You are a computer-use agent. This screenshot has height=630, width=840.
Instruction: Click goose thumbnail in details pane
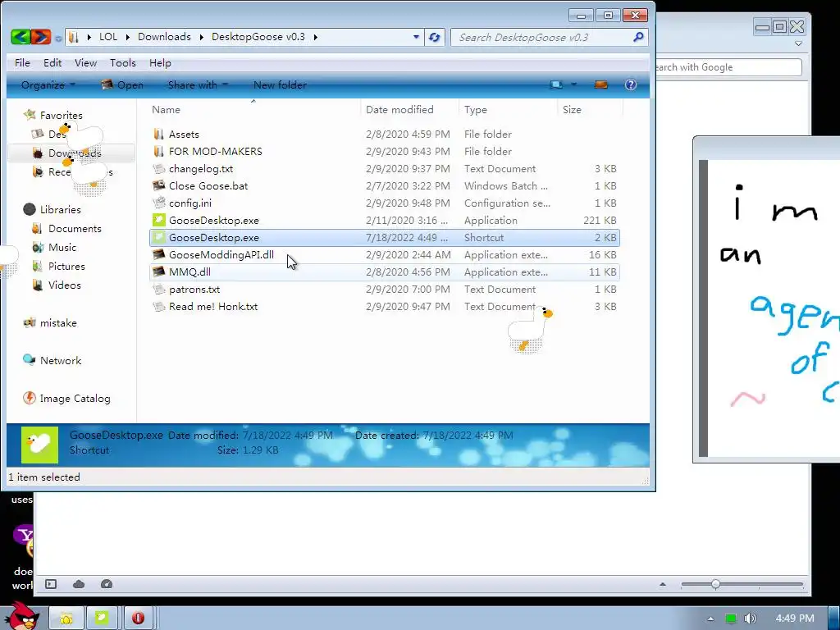coord(39,445)
